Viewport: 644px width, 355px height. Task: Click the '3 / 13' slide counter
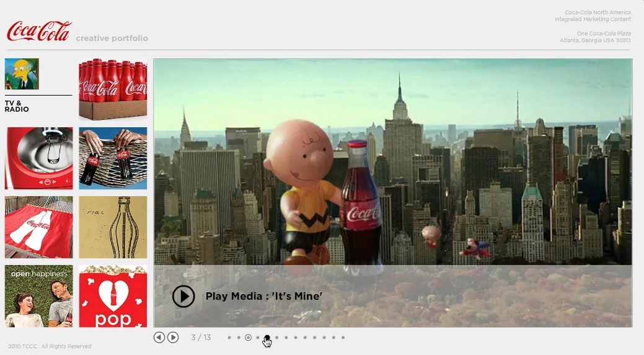click(x=201, y=337)
